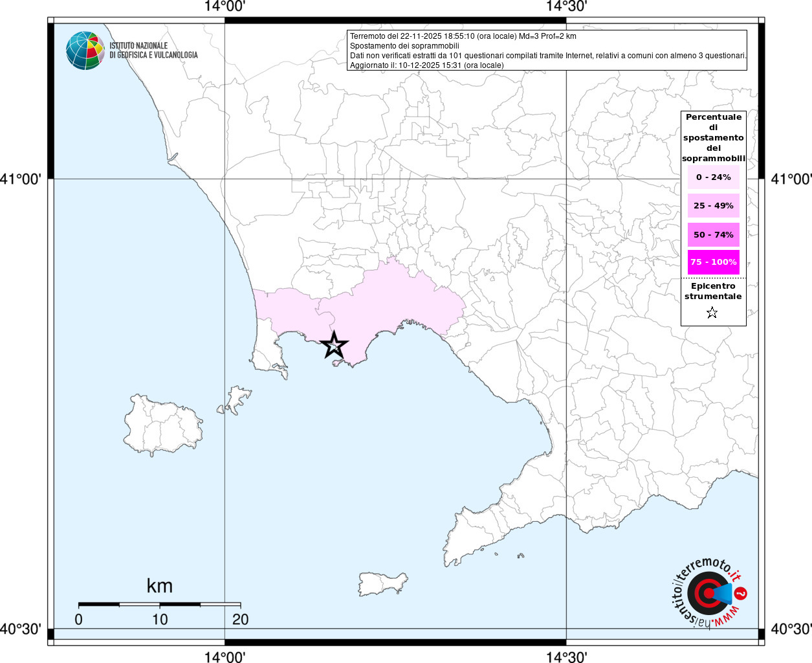This screenshot has height=663, width=812.
Task: Click the scale bar '0' label
Action: (x=78, y=620)
